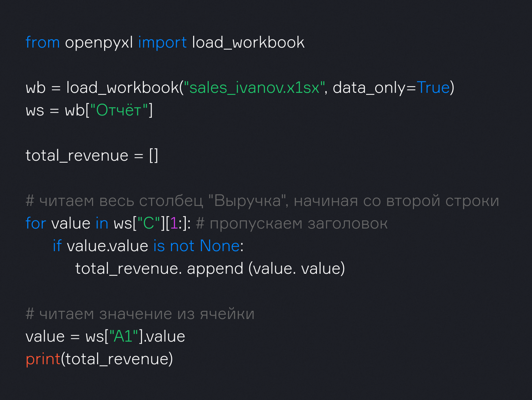
Task: Click the "data_only" parameter name
Action: (x=369, y=88)
